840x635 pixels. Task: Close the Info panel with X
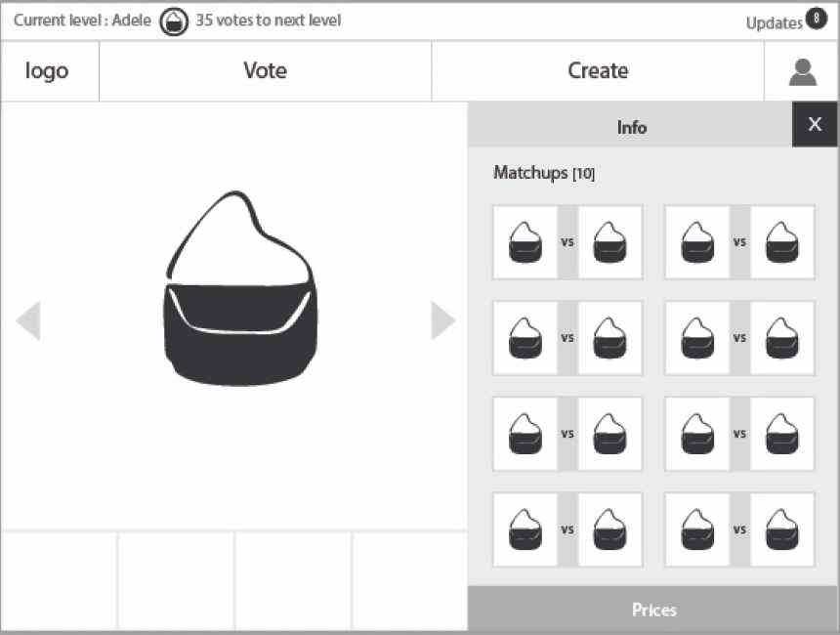tap(815, 124)
